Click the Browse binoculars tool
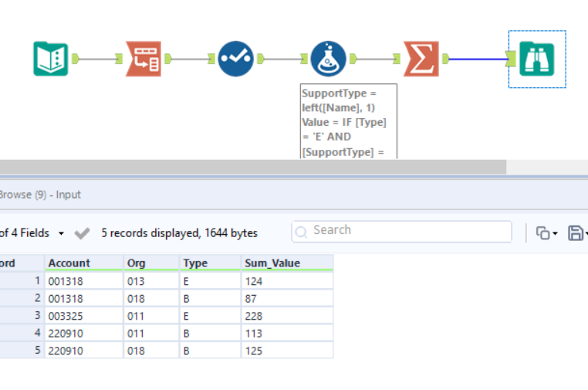Viewport: 588px width, 390px height. (x=536, y=59)
